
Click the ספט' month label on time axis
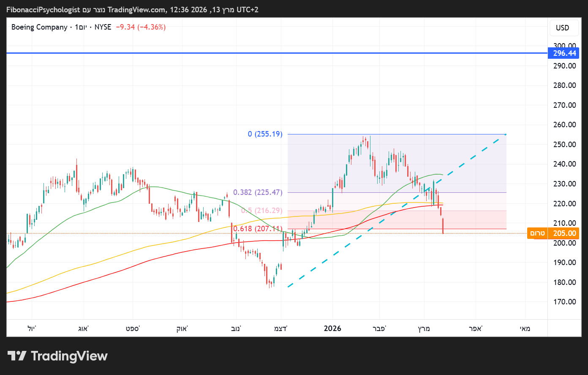tap(133, 328)
